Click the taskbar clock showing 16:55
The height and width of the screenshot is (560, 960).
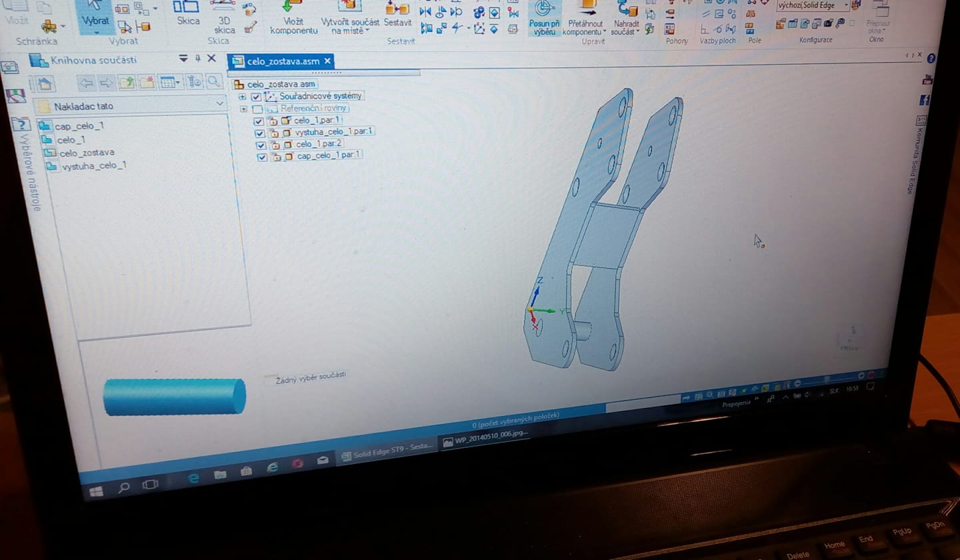pyautogui.click(x=851, y=389)
